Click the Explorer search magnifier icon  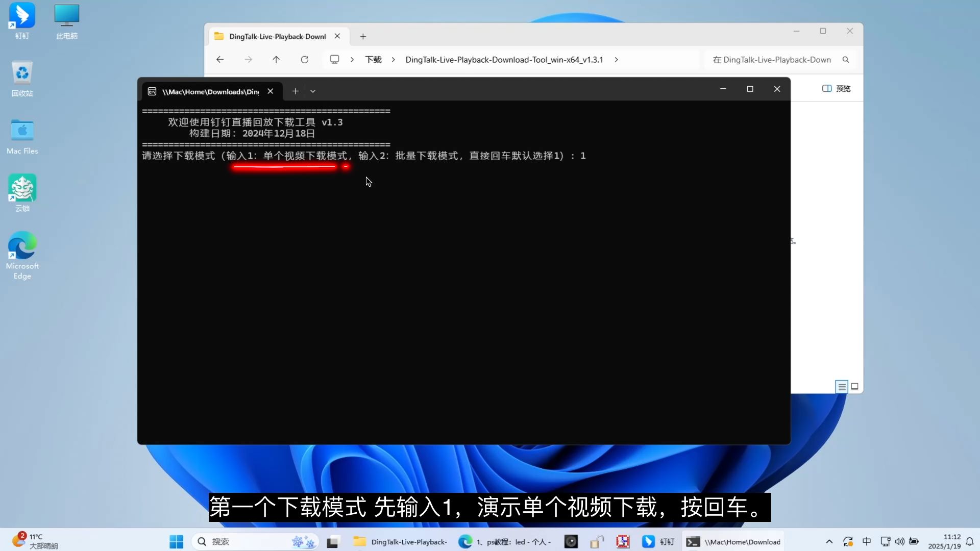click(x=846, y=60)
